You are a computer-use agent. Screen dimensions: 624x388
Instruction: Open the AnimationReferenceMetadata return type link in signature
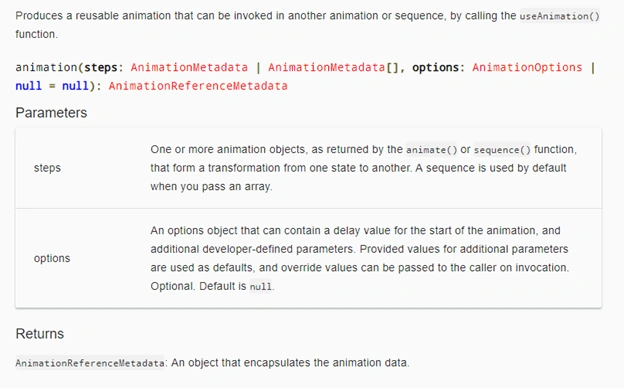coord(198,86)
